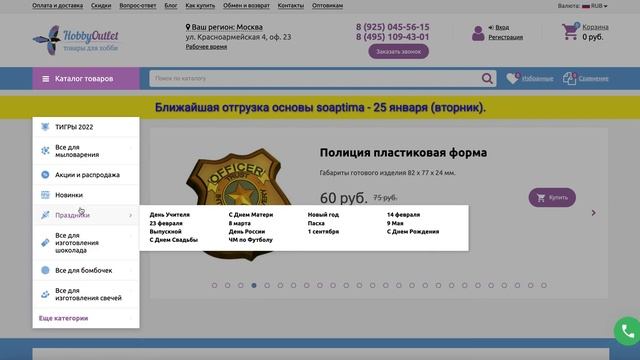Open Каталог товаров menu
This screenshot has height=360, width=640.
pyautogui.click(x=86, y=78)
